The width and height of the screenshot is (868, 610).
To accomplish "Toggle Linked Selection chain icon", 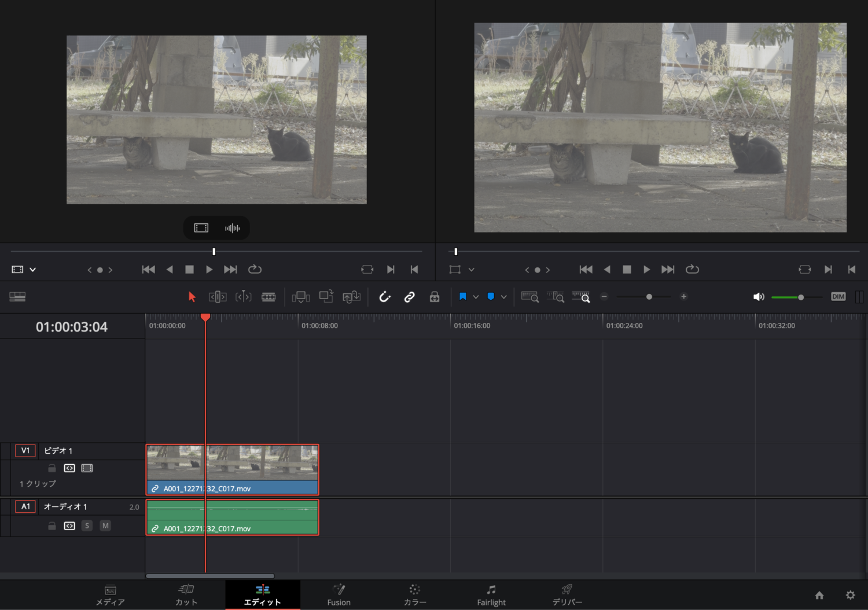I will (x=410, y=297).
